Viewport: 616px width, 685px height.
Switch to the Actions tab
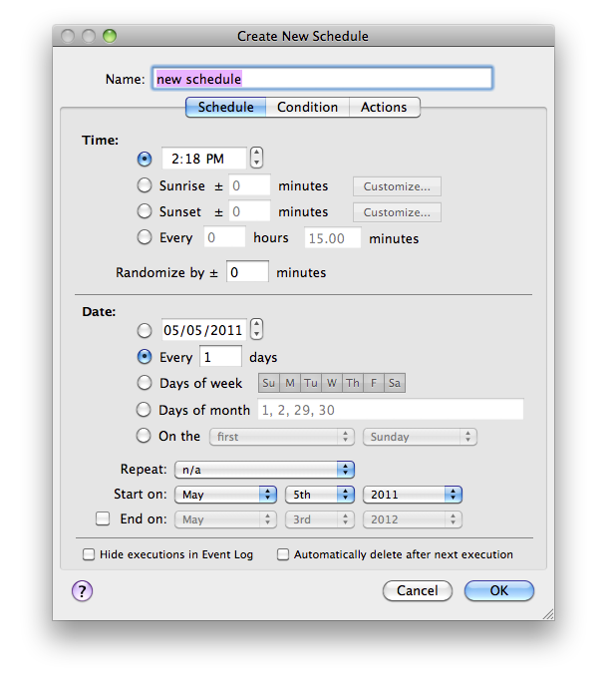(x=384, y=108)
